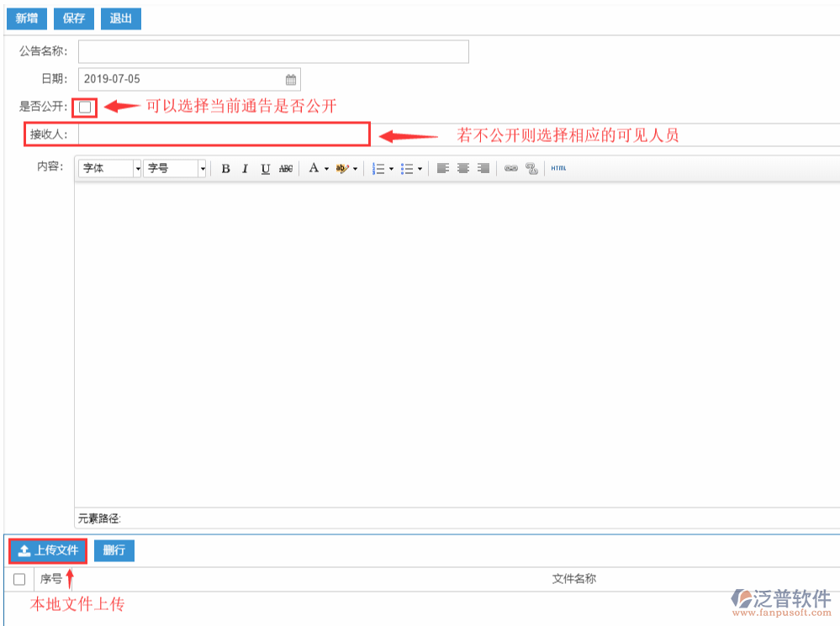Align text to the center
The height and width of the screenshot is (626, 840).
tap(462, 168)
